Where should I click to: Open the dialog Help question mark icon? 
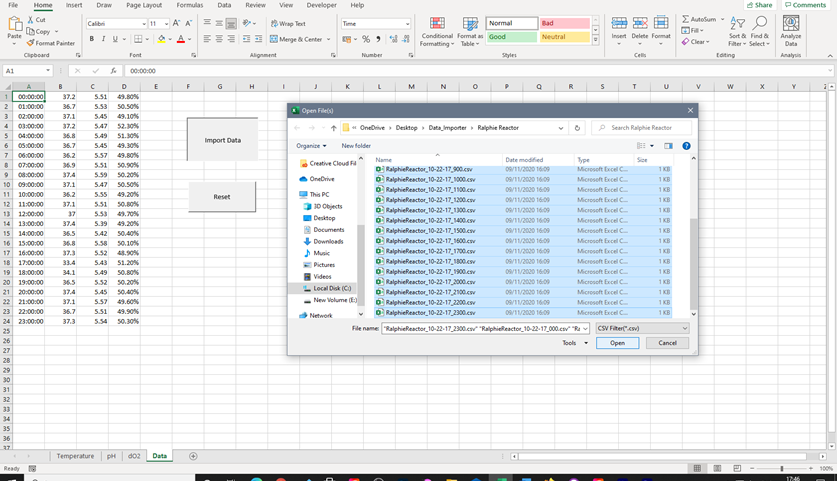point(686,146)
